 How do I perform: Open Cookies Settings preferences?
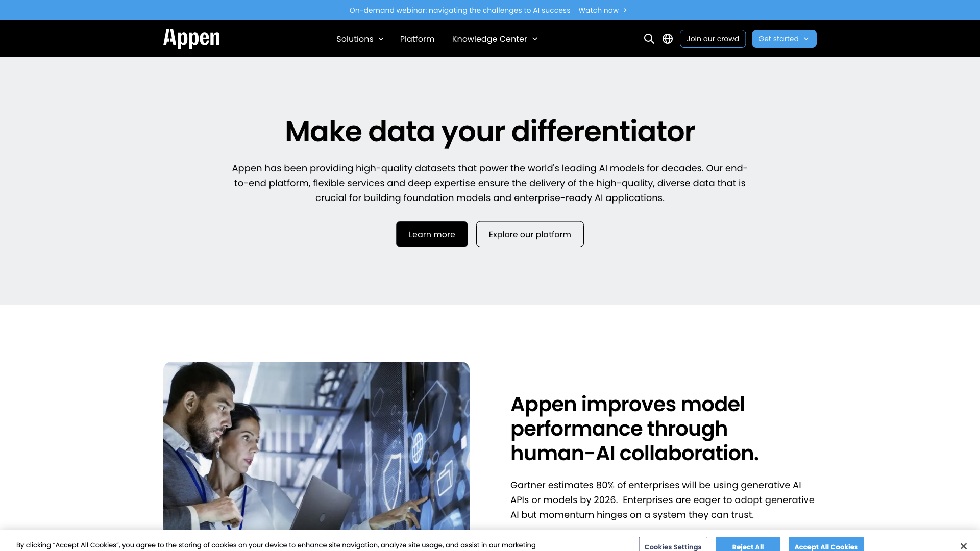pyautogui.click(x=672, y=545)
